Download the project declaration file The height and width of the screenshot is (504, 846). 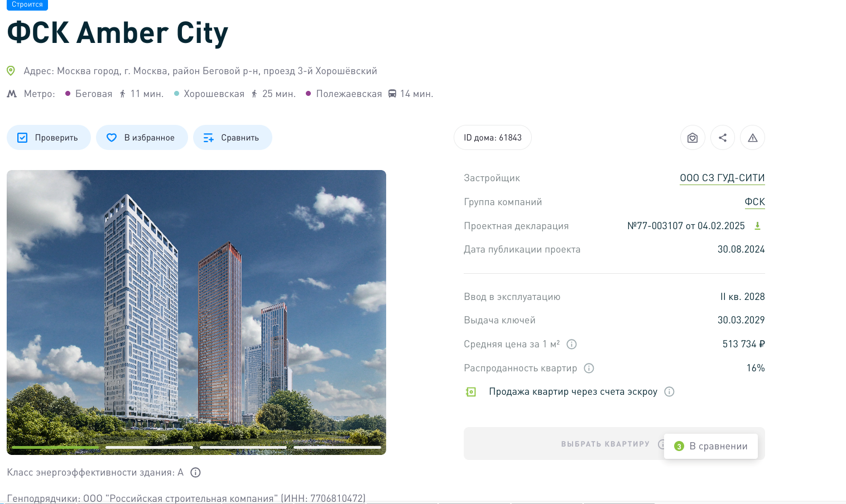(758, 226)
